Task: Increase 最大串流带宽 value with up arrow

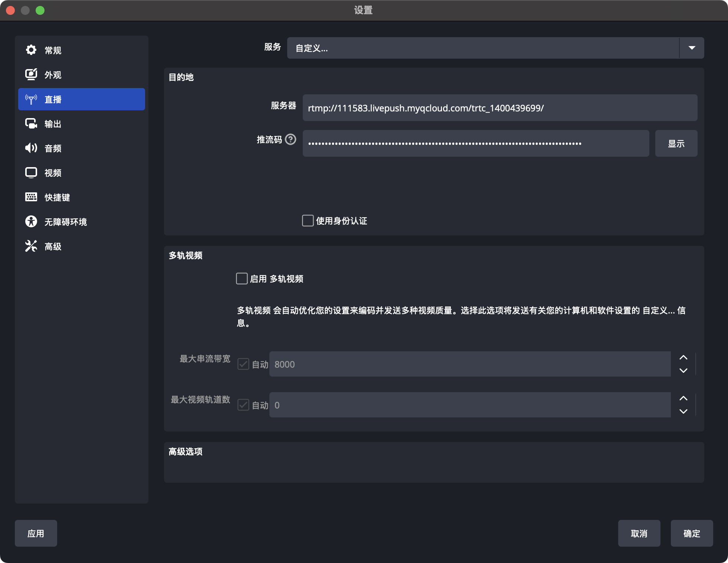Action: tap(683, 357)
